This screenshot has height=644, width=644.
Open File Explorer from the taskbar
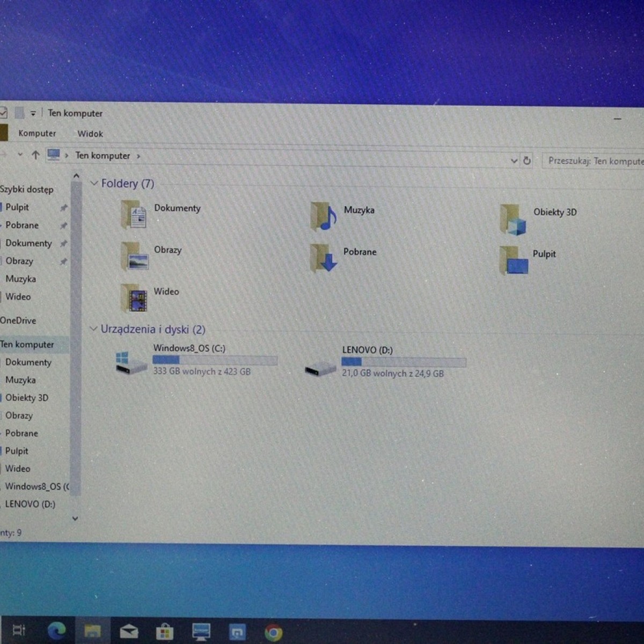[92, 631]
